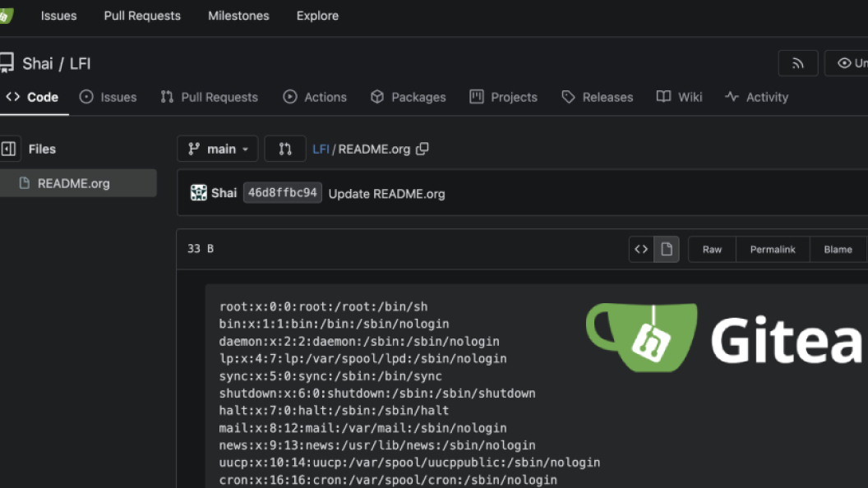
Task: Open Pull Requests in the top navigation
Action: coord(142,16)
